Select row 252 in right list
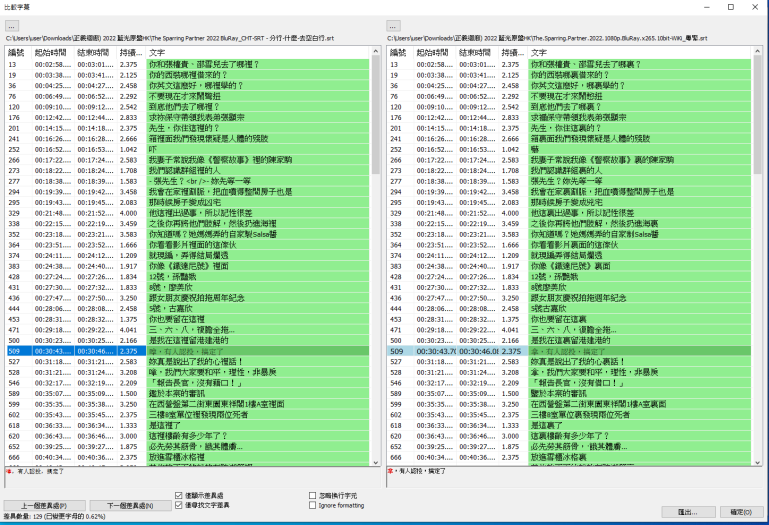This screenshot has width=769, height=525. [x=570, y=150]
